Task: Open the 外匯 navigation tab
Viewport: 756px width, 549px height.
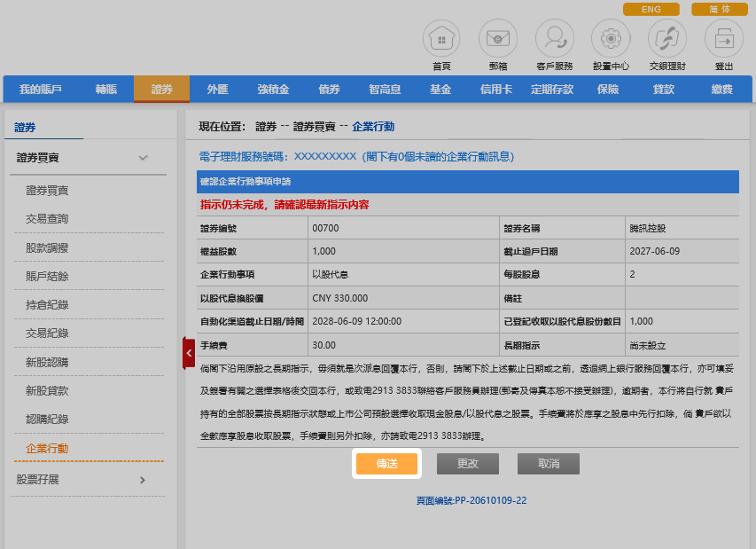Action: (x=217, y=89)
